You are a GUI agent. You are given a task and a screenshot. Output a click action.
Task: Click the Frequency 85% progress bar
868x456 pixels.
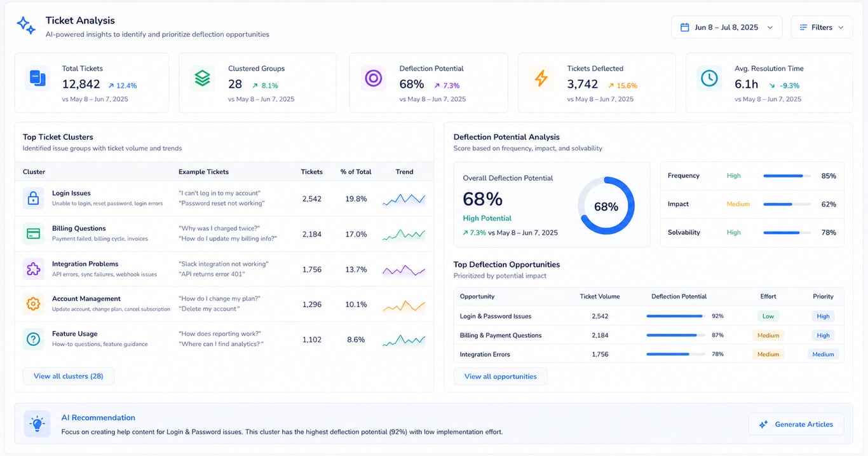pos(787,176)
